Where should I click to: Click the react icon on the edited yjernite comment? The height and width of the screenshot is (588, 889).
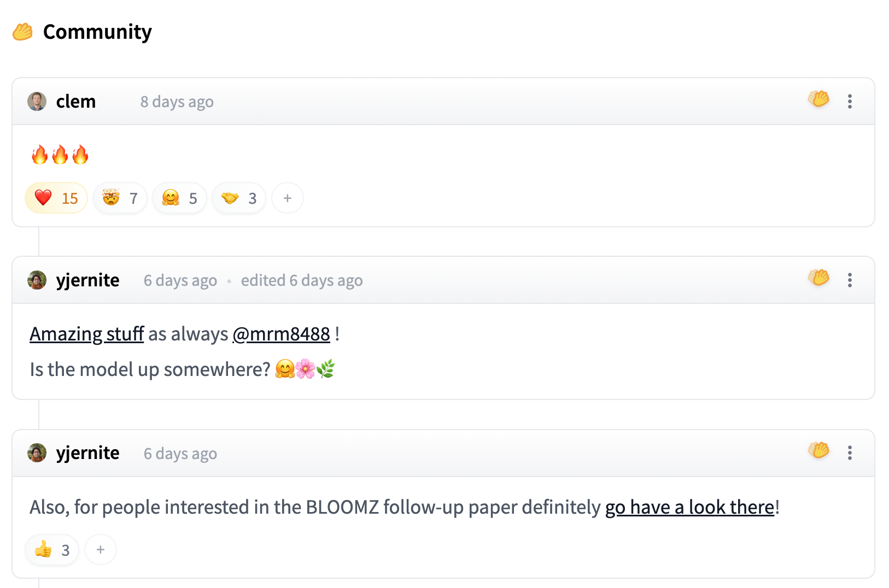[x=818, y=278]
